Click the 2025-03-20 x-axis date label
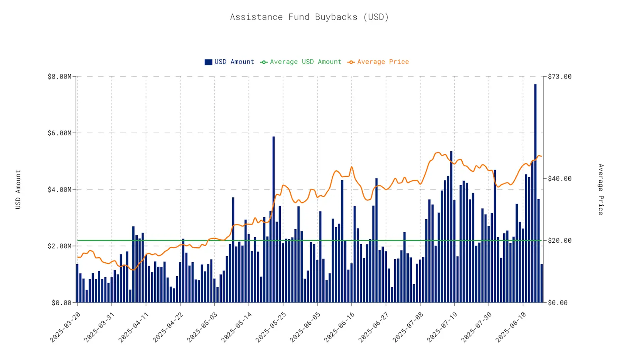Image resolution: width=617 pixels, height=364 pixels. [66, 327]
